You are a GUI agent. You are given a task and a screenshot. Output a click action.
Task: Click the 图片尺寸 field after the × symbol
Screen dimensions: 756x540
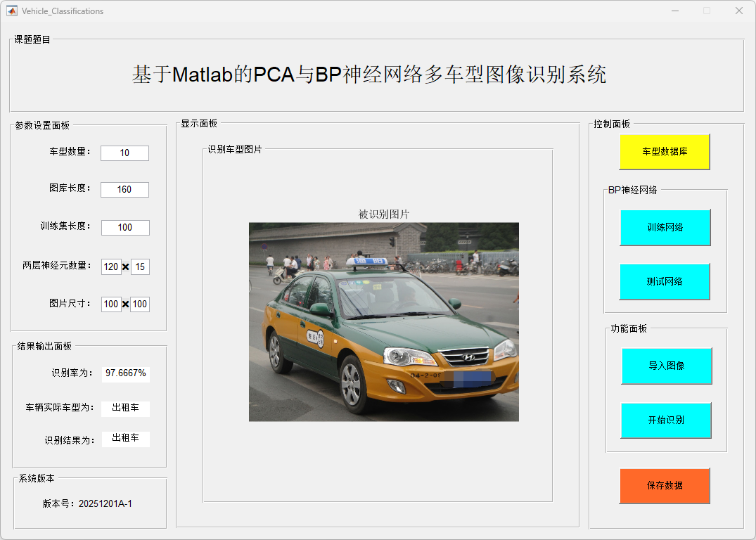(140, 304)
